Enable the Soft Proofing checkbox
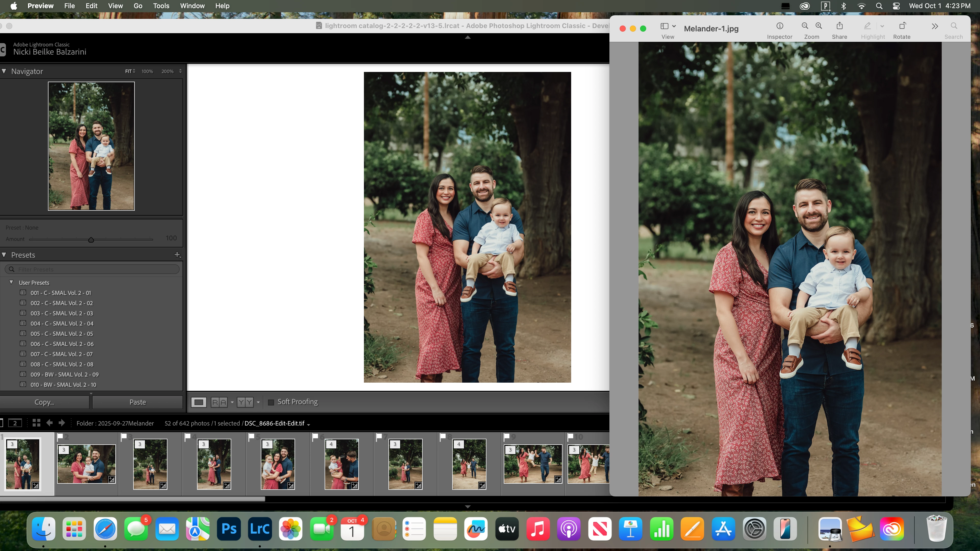The image size is (980, 551). (271, 402)
